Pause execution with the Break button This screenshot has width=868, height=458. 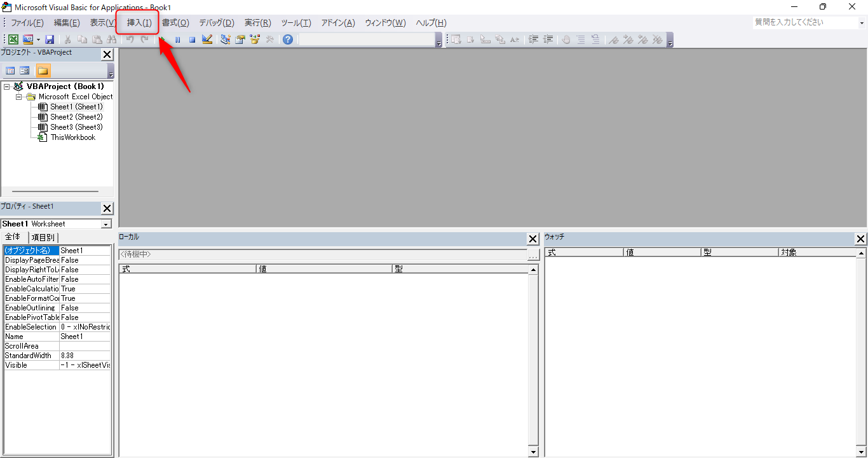click(177, 39)
